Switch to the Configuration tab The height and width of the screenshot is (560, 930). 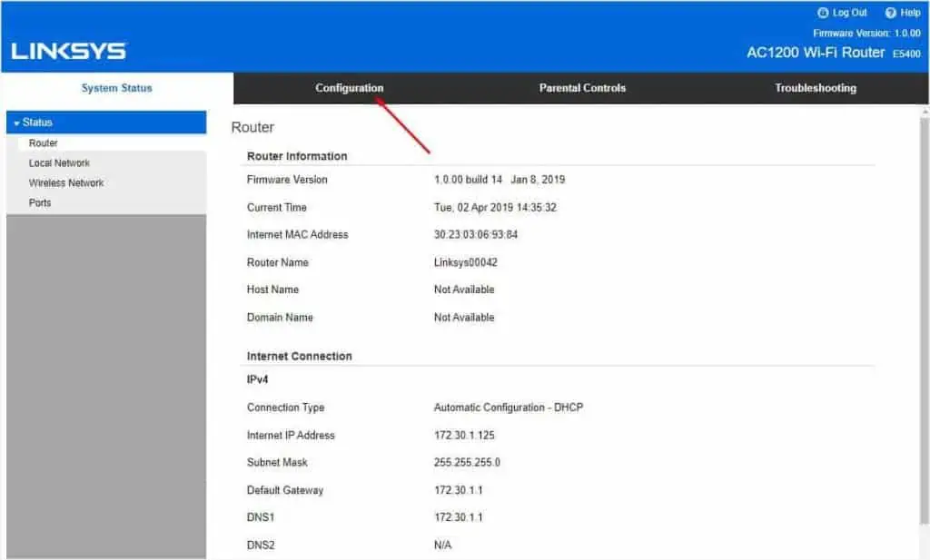coord(349,88)
